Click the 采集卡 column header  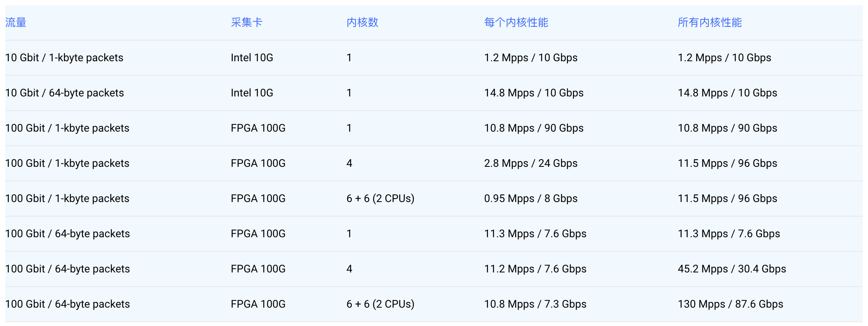pyautogui.click(x=246, y=23)
